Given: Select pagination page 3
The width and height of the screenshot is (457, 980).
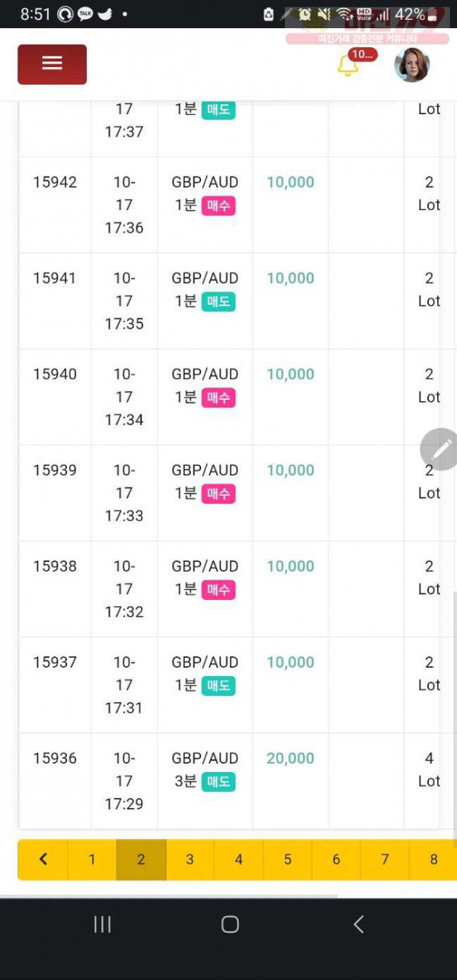Looking at the screenshot, I should tap(190, 860).
